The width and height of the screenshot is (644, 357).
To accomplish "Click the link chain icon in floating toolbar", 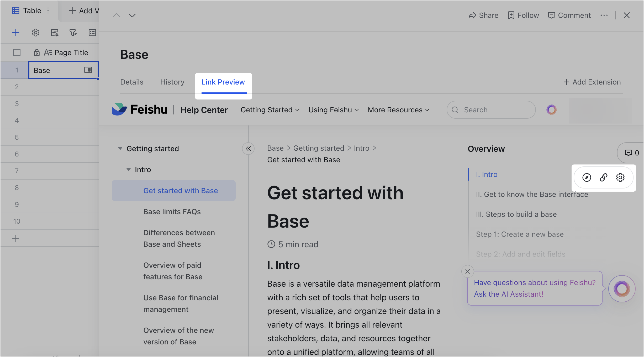I will coord(604,177).
